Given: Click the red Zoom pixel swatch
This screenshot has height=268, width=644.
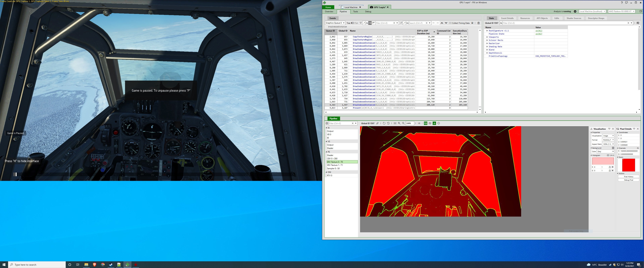Looking at the screenshot, I should coord(629,165).
